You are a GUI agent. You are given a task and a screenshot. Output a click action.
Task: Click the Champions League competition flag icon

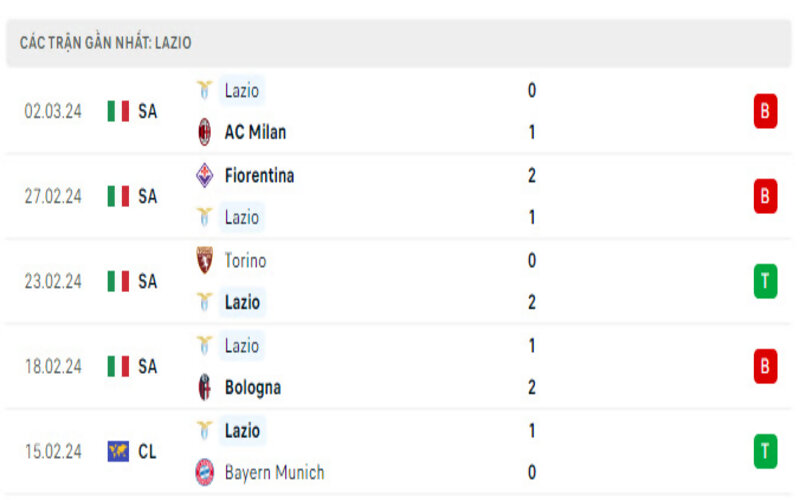[x=118, y=452]
